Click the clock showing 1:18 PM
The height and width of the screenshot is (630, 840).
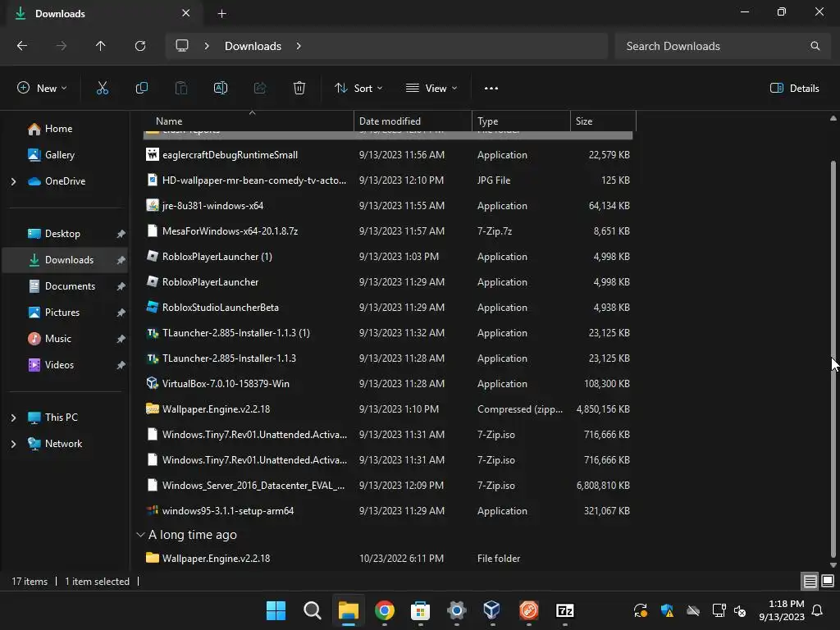[x=786, y=604]
